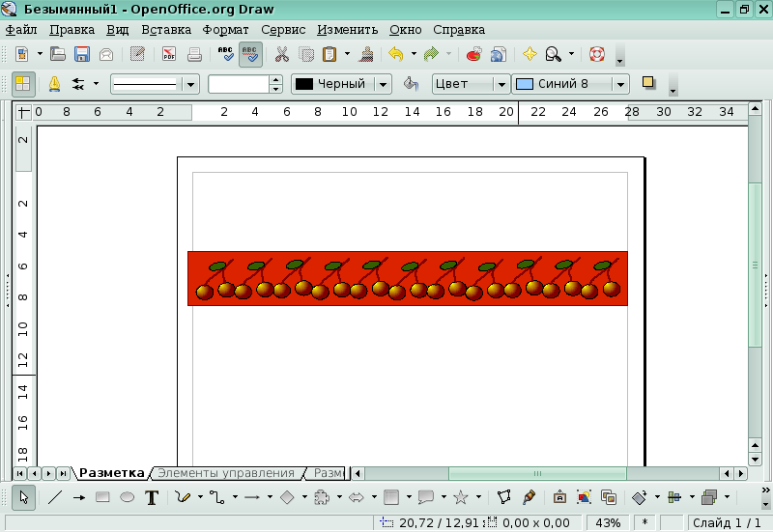Open the Line properties icon
This screenshot has height=532, width=773.
click(54, 84)
